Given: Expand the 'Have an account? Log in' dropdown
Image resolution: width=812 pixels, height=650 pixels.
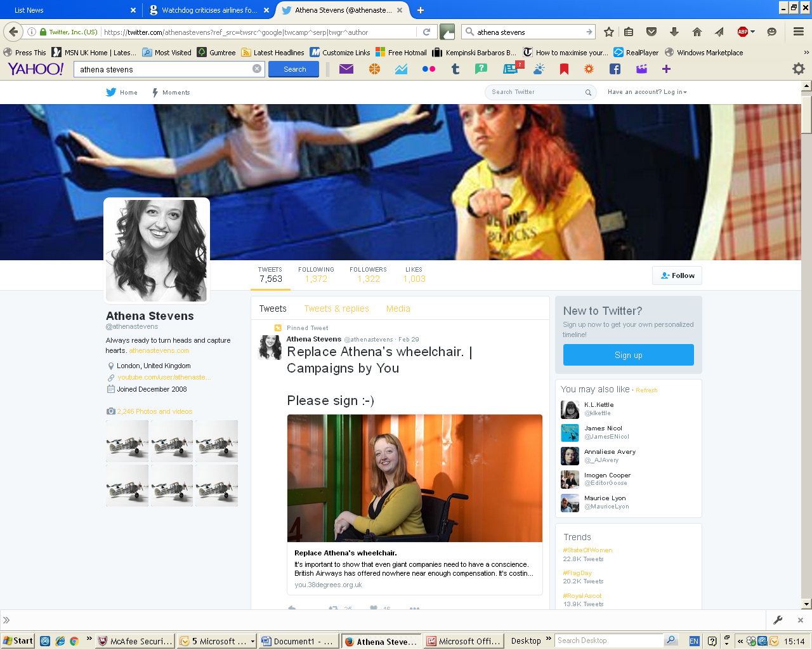Looking at the screenshot, I should [x=647, y=92].
